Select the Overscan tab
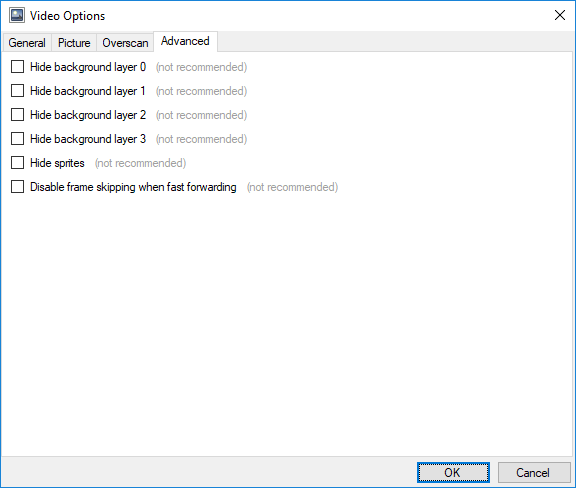This screenshot has width=576, height=488. [x=125, y=43]
